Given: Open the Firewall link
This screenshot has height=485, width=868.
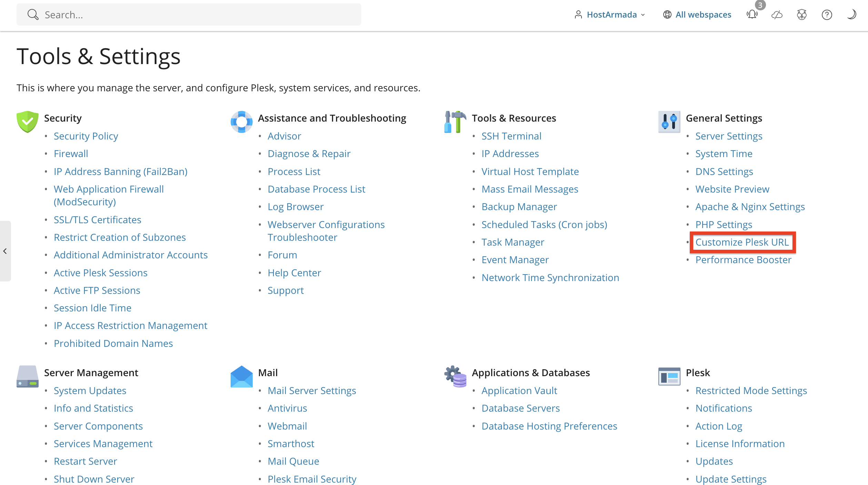Looking at the screenshot, I should coord(71,154).
